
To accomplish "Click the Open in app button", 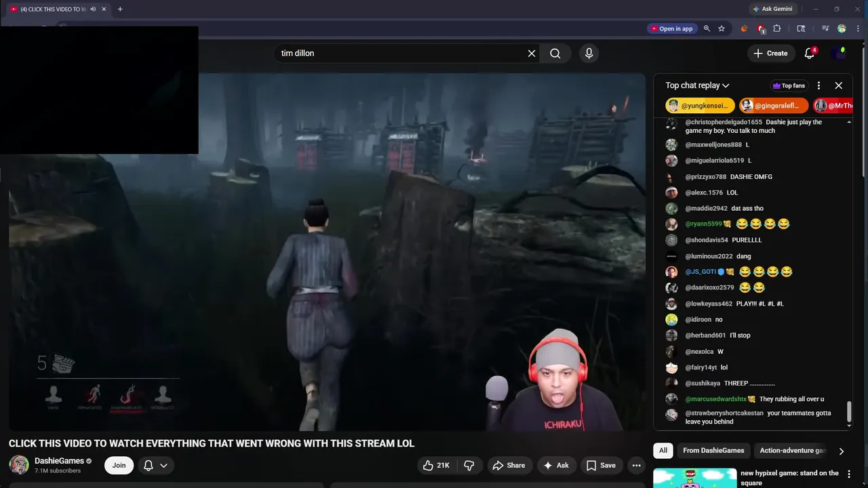I will click(x=671, y=28).
